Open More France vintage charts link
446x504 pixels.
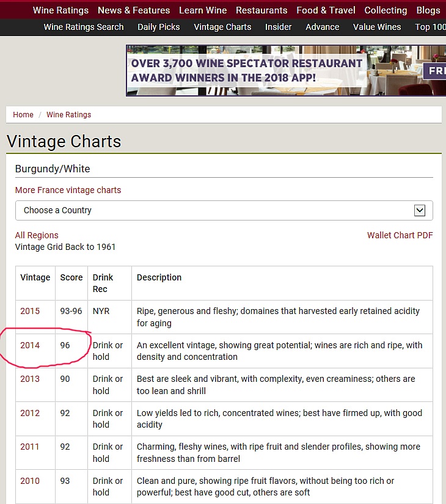[x=68, y=190]
